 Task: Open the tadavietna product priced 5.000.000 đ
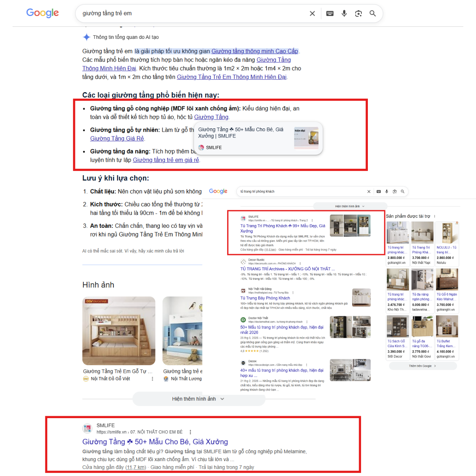point(422,290)
